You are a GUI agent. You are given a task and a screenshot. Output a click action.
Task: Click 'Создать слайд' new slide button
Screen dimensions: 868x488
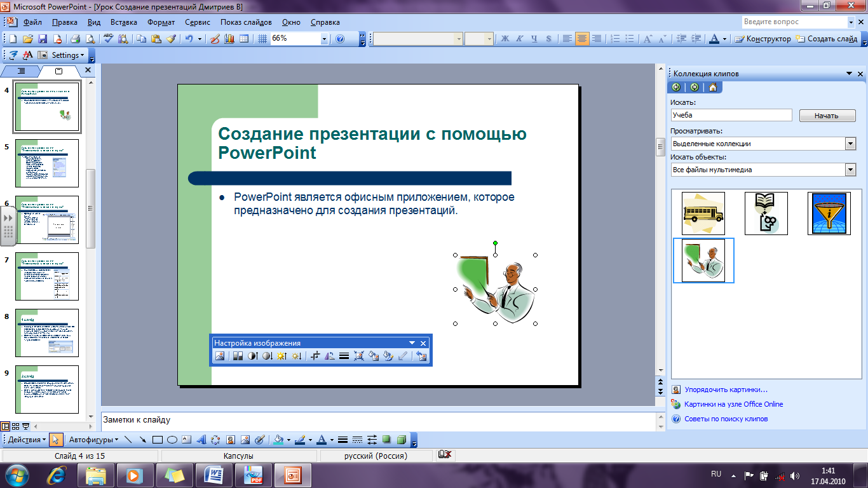coord(826,39)
